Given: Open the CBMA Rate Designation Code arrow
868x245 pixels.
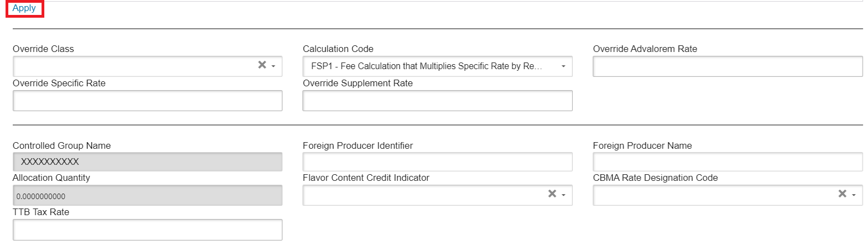Looking at the screenshot, I should 854,195.
